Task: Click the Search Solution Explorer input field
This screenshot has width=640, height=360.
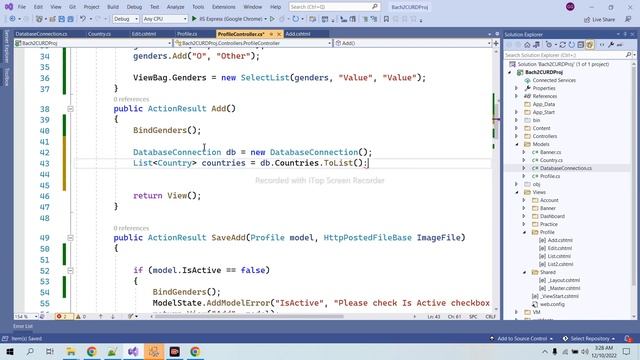Action: point(564,55)
